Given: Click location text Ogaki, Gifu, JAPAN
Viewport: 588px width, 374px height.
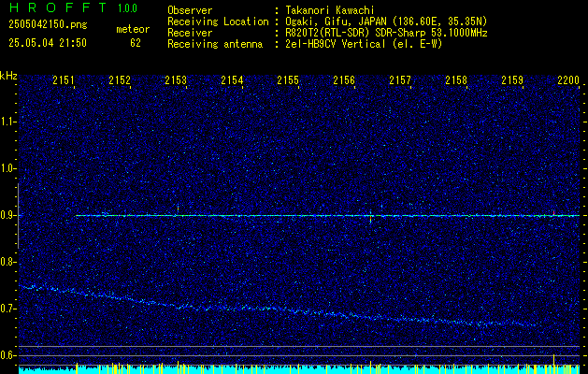Looking at the screenshot, I should (x=336, y=22).
